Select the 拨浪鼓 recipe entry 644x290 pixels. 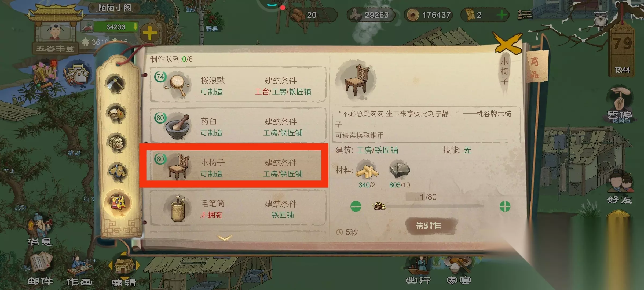238,85
